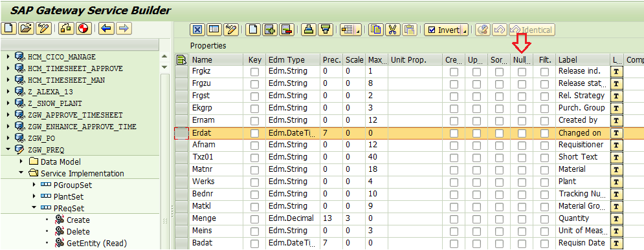Toggle Nullable checkbox for Erdat row
Screen dimensions: 644x250
(522, 133)
